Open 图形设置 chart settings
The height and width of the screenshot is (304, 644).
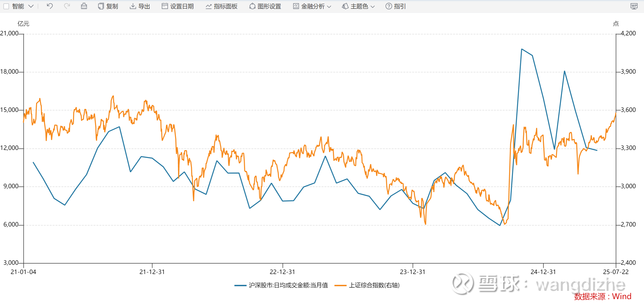(x=265, y=6)
